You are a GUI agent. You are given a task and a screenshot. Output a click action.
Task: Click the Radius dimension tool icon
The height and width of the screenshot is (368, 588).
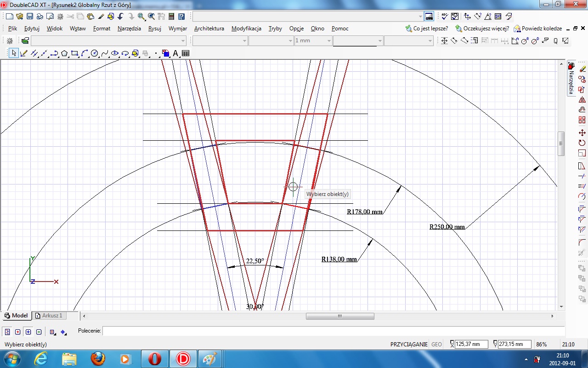[x=525, y=41]
